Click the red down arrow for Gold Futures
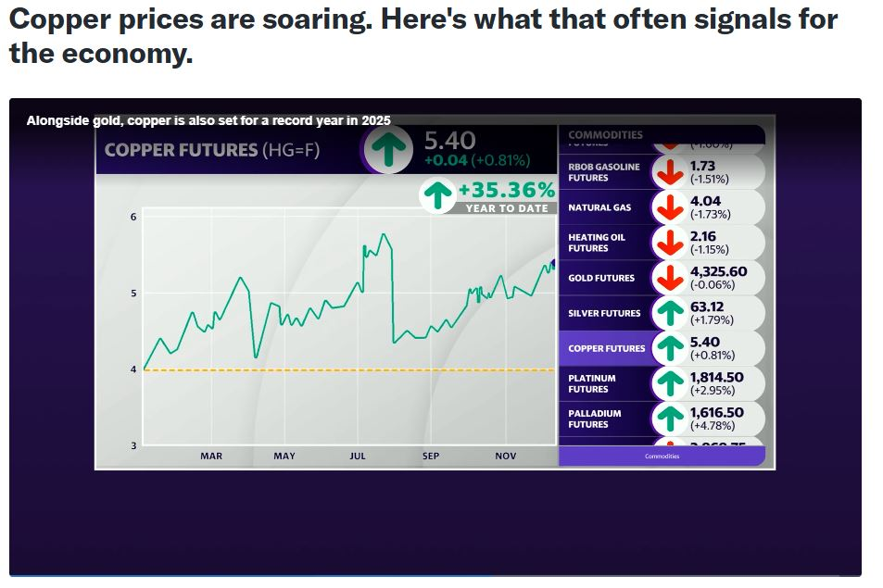Image resolution: width=883 pixels, height=588 pixels. pyautogui.click(x=667, y=278)
